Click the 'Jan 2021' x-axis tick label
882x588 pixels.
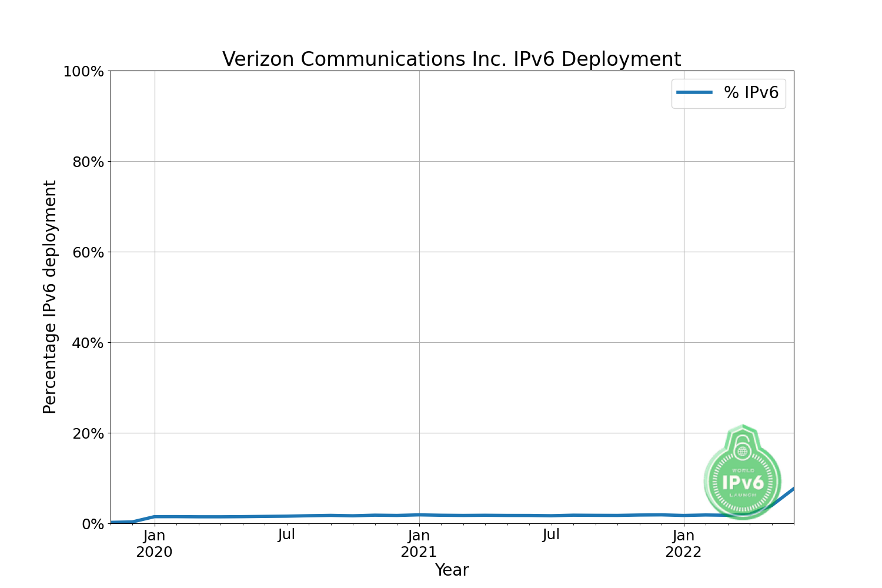coord(419,544)
